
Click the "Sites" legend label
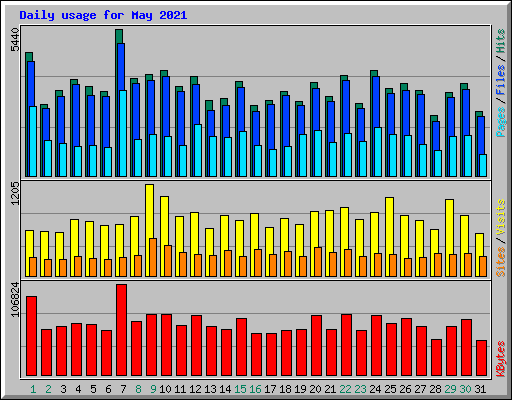pyautogui.click(x=500, y=262)
